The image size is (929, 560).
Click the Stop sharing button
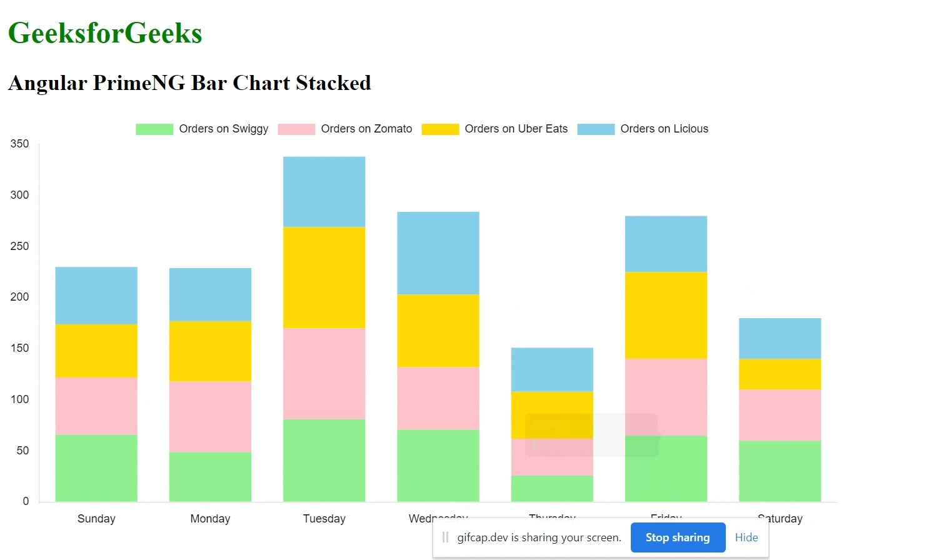point(678,537)
